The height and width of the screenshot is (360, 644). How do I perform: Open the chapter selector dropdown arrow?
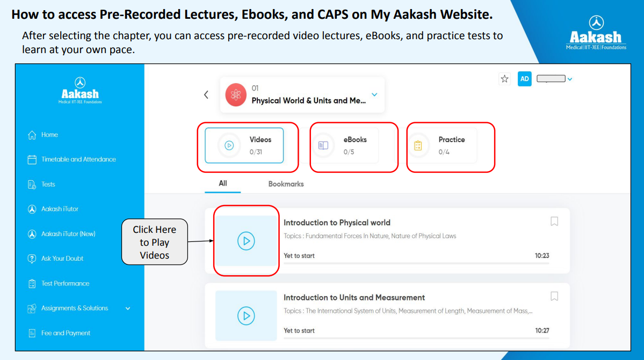pyautogui.click(x=374, y=95)
